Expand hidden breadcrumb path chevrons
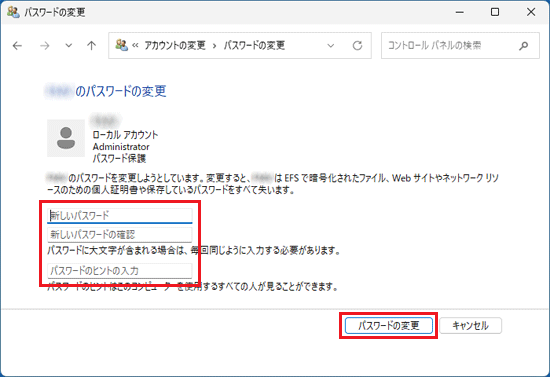This screenshot has width=550, height=377. coord(135,46)
